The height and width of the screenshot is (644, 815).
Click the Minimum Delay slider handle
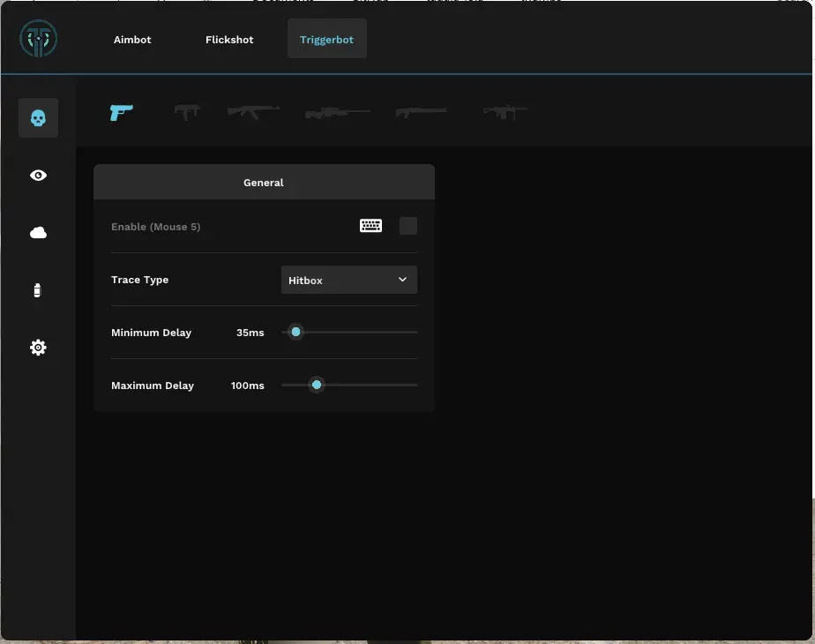point(295,332)
